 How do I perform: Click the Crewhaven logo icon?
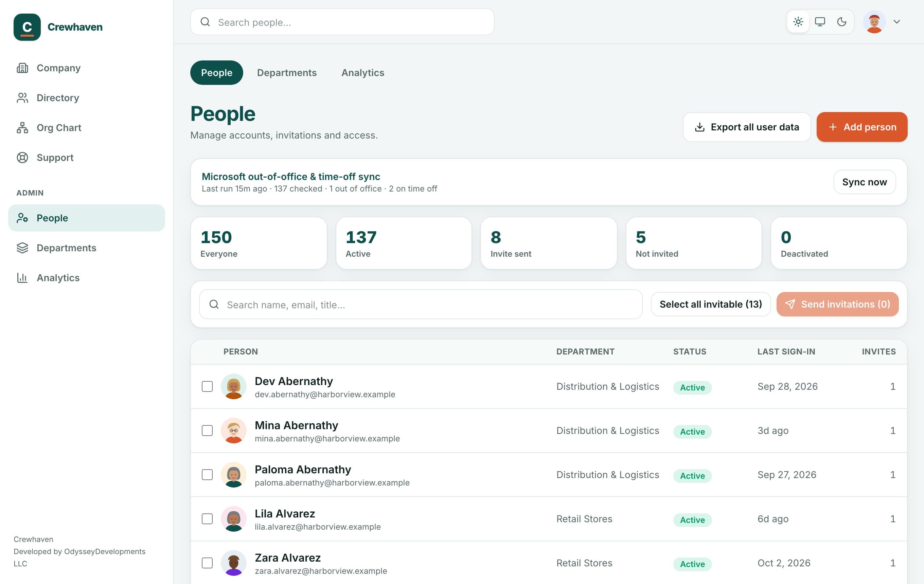click(x=27, y=27)
